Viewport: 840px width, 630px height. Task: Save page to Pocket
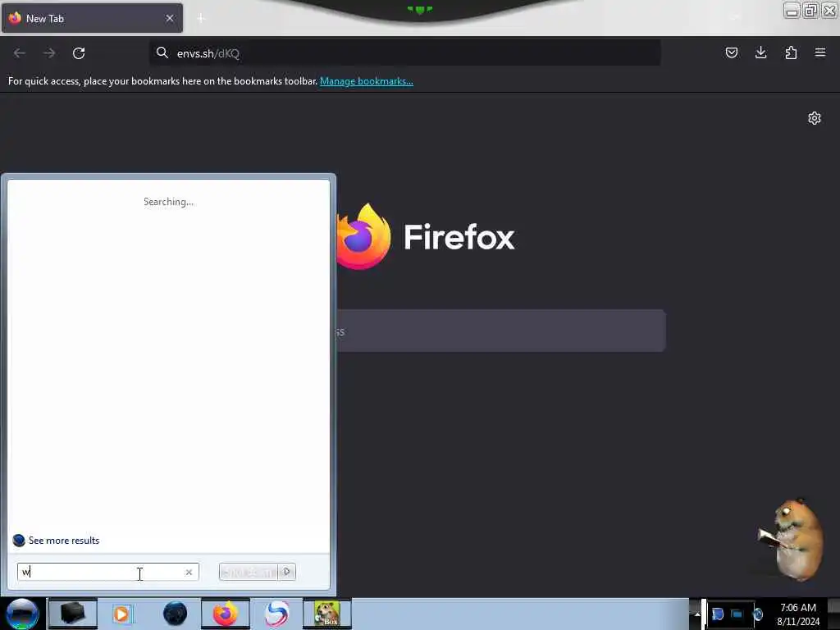point(731,52)
